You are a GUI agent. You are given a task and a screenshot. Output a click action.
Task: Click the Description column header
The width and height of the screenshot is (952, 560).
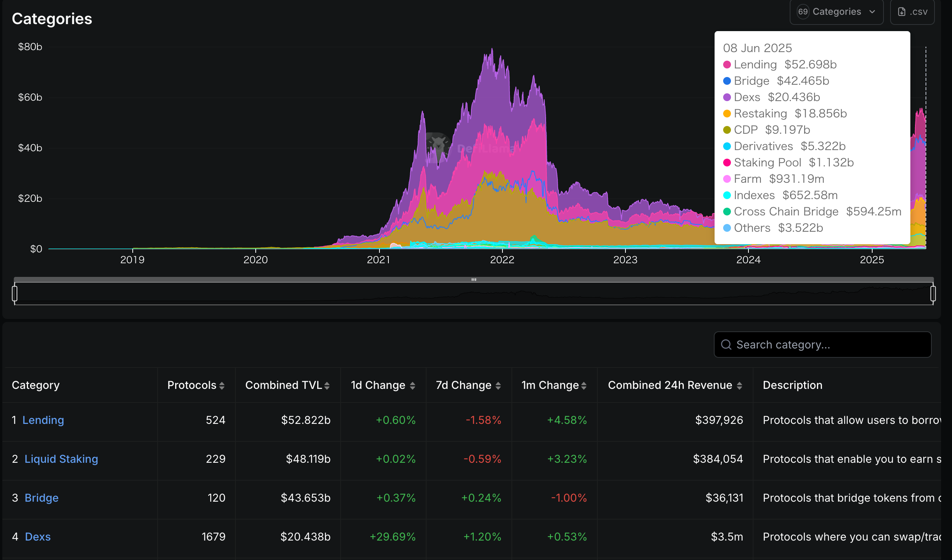[x=792, y=385]
